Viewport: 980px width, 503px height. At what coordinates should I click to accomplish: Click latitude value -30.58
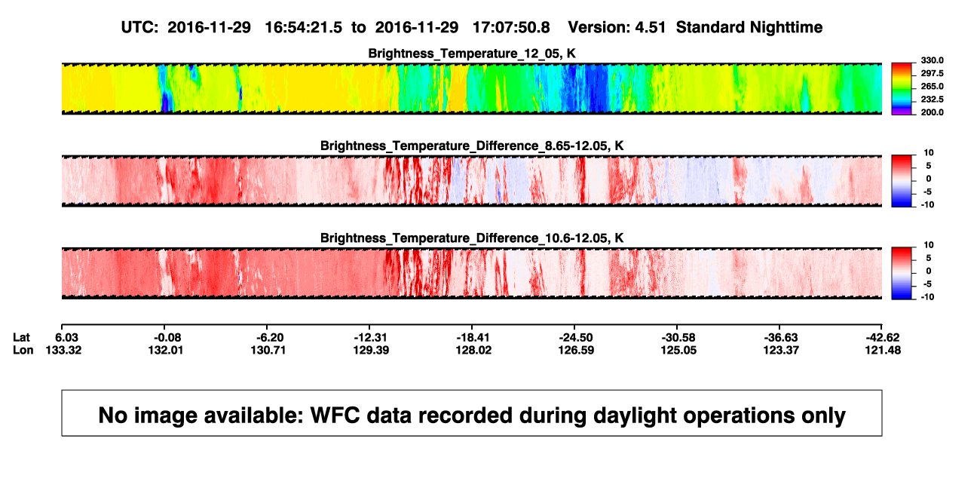[678, 336]
